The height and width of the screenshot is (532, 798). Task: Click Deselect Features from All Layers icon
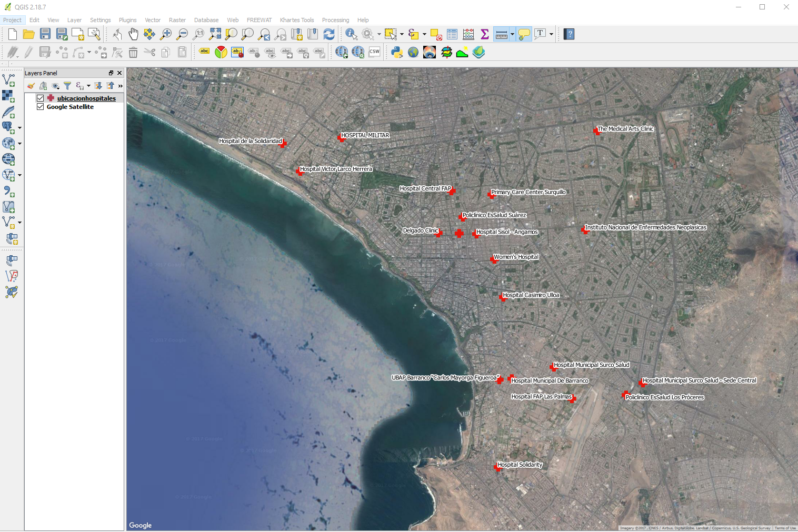click(x=436, y=34)
